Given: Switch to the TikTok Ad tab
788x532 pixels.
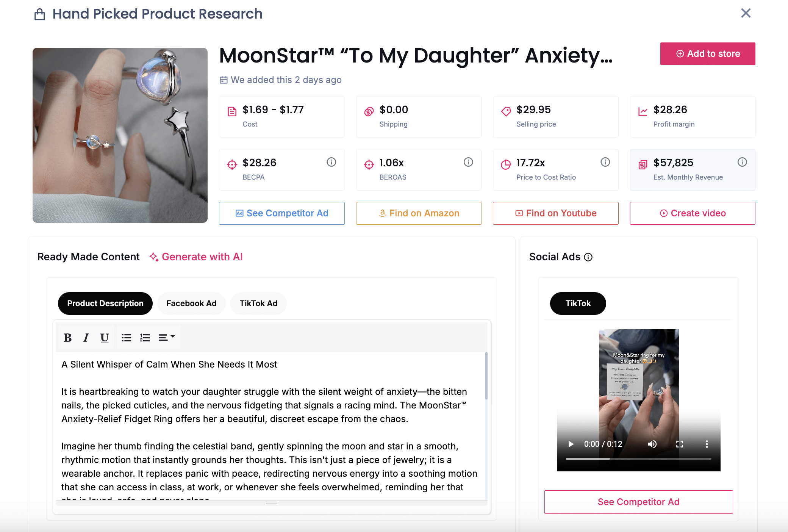Looking at the screenshot, I should pos(258,304).
